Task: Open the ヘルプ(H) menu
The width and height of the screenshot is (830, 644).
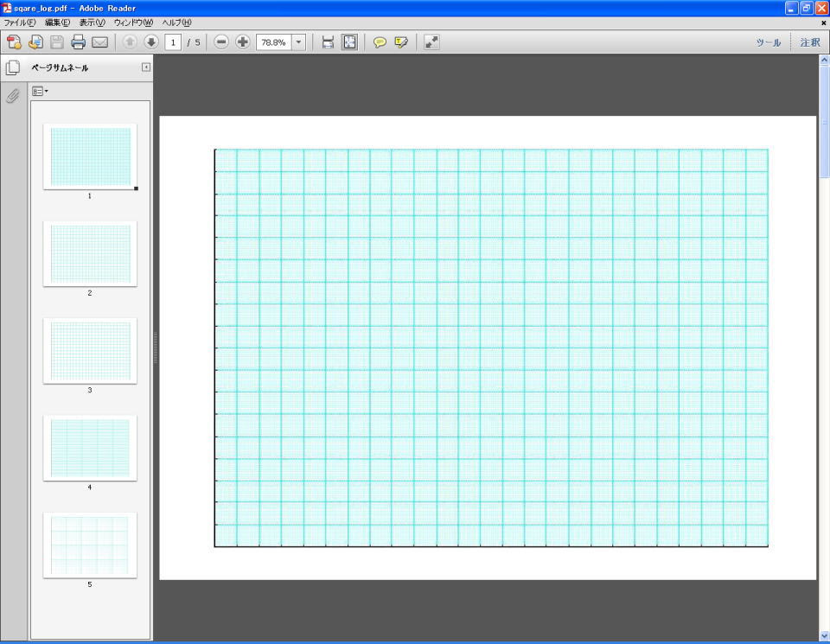Action: 176,22
